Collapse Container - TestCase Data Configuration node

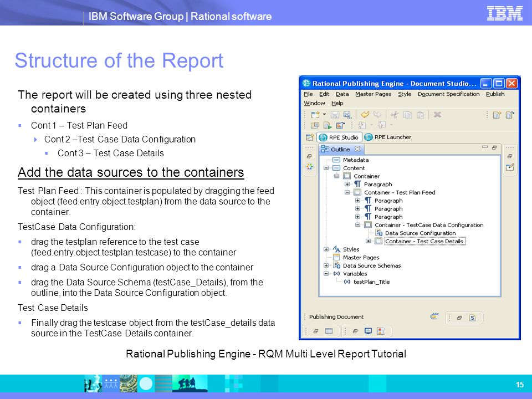click(357, 225)
